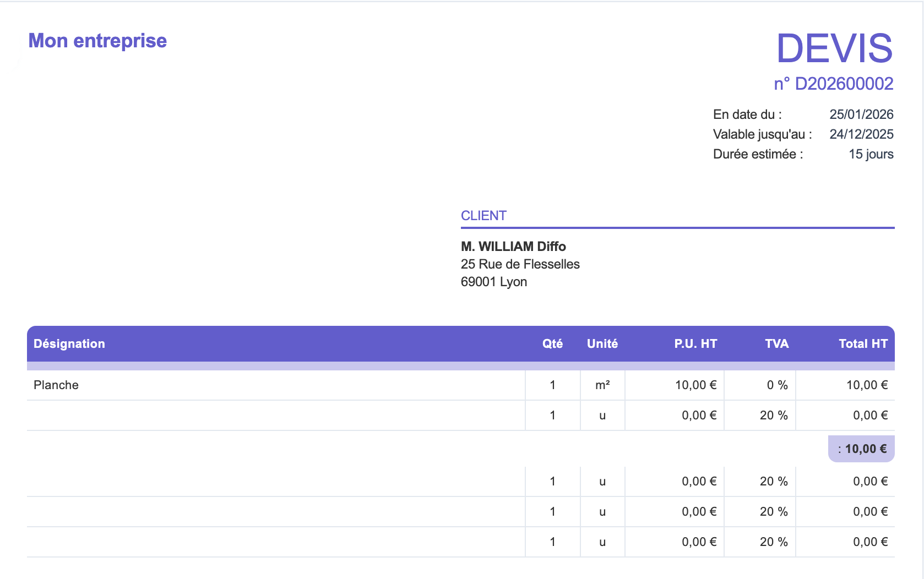Screen dimensions: 924x579
Task: Click the TVA column header
Action: [x=776, y=344]
